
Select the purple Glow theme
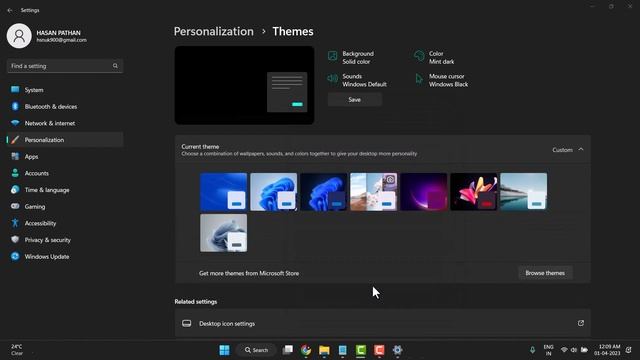(x=424, y=192)
